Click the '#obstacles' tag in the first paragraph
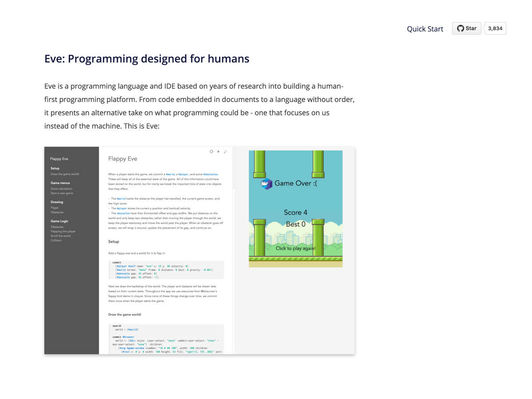 [211, 174]
